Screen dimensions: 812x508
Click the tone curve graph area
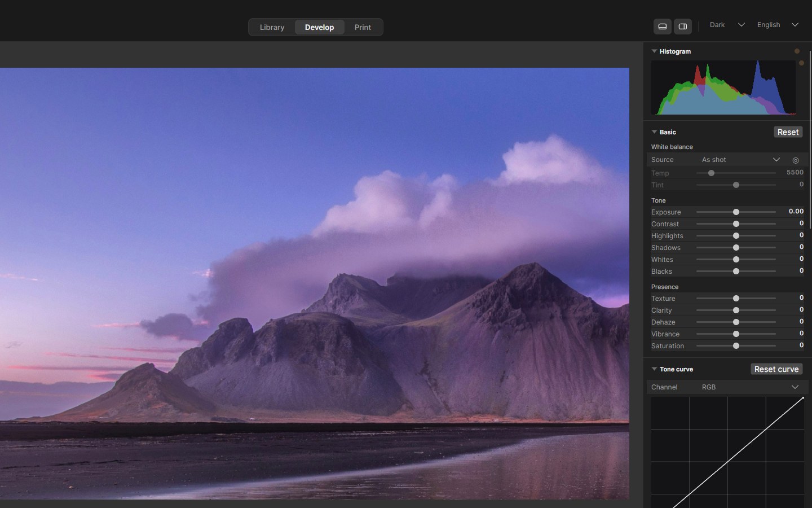(727, 452)
